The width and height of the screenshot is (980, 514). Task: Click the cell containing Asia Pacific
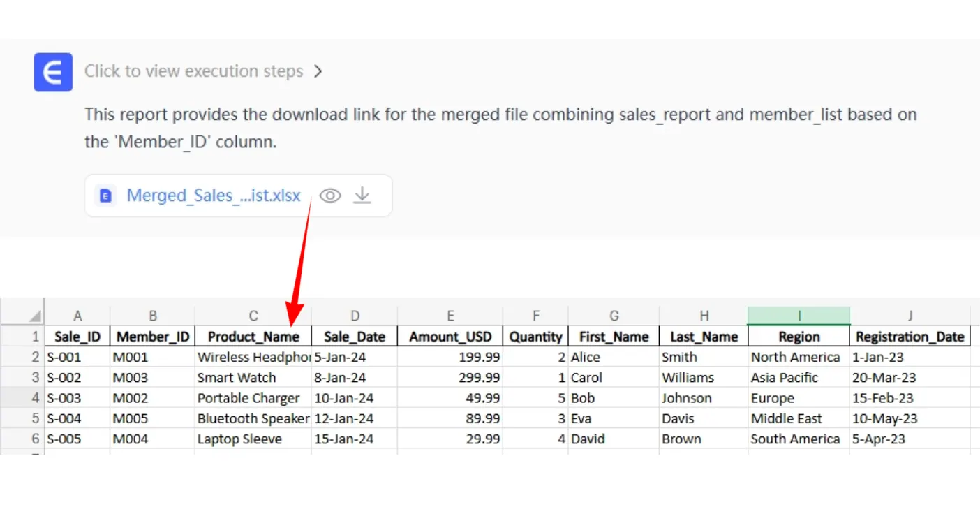click(799, 378)
